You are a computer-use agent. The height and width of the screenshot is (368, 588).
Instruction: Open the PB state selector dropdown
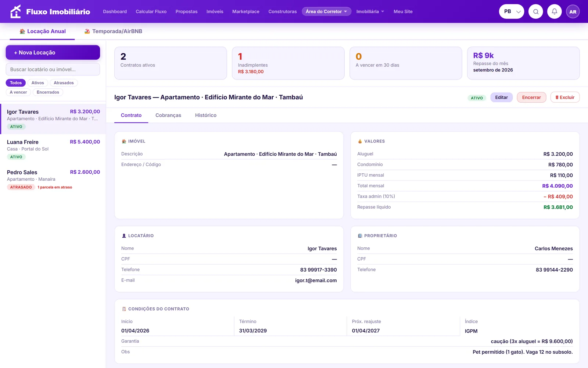[512, 11]
